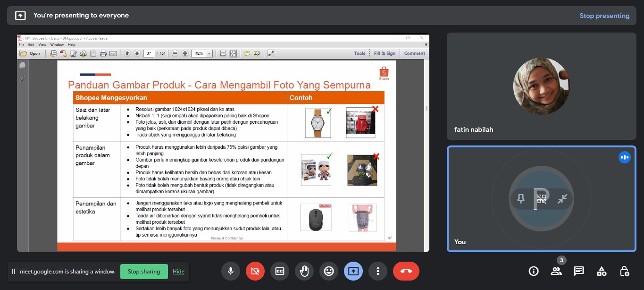Click the grey computer mouse image

point(316,218)
